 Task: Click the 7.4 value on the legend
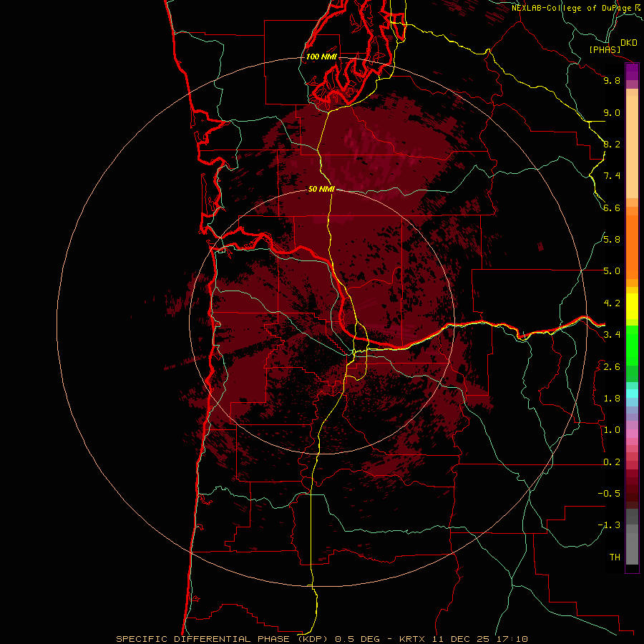pyautogui.click(x=612, y=176)
